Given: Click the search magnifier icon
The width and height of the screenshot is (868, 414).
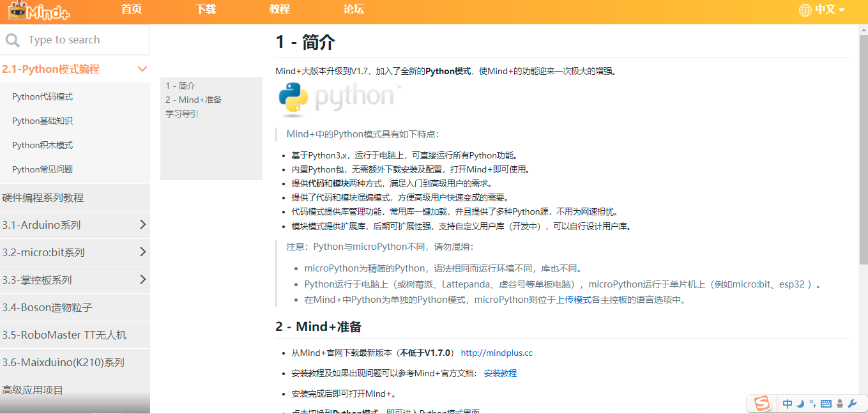Looking at the screenshot, I should point(12,40).
